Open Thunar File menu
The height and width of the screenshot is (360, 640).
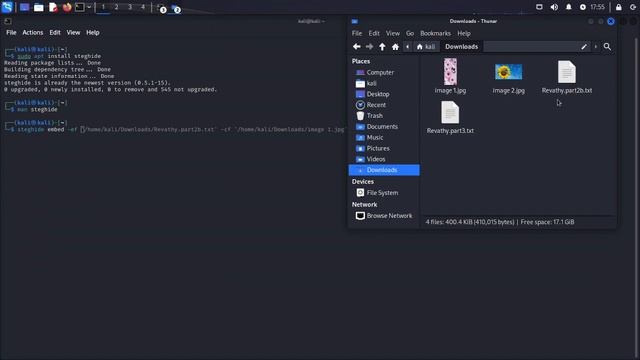coord(357,33)
